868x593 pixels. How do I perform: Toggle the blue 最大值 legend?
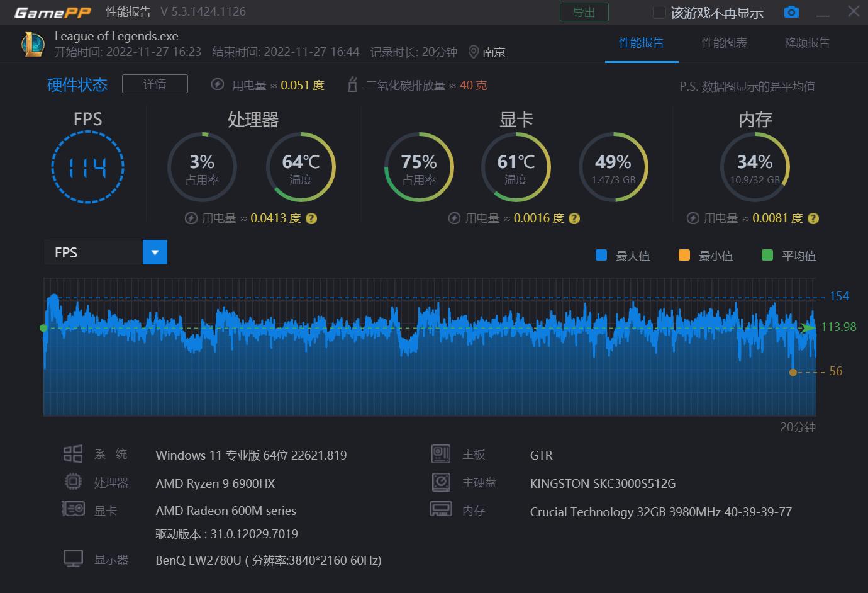click(601, 255)
